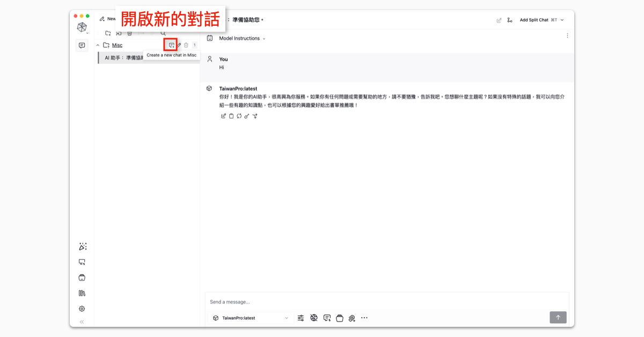Edit the chat title using the pencil icon
The height and width of the screenshot is (337, 644).
point(499,20)
